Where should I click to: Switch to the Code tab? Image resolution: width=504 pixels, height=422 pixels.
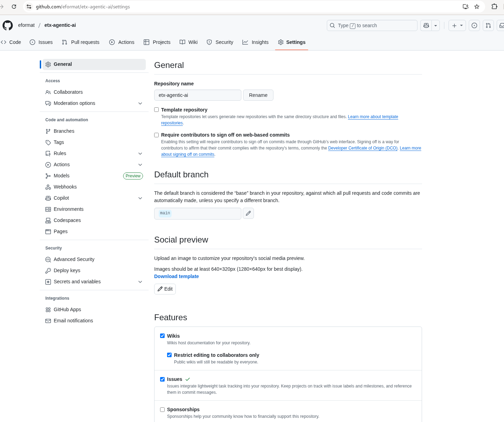click(x=11, y=42)
